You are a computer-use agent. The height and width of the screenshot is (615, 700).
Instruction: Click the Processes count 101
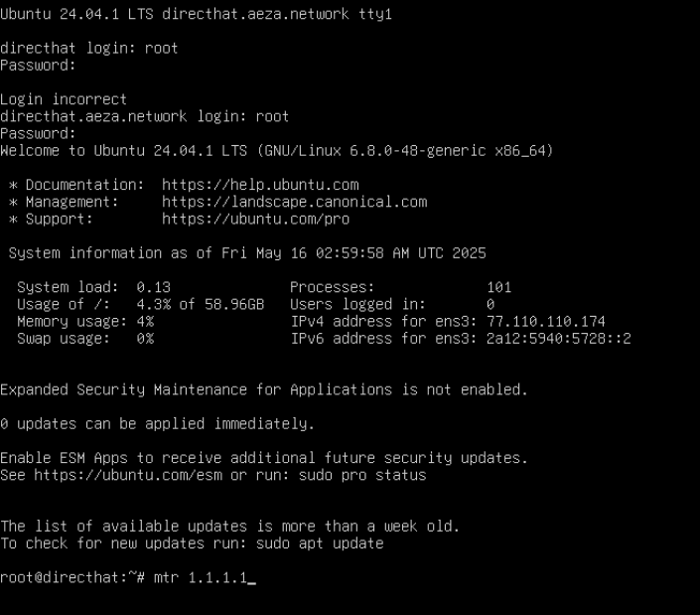(x=499, y=287)
